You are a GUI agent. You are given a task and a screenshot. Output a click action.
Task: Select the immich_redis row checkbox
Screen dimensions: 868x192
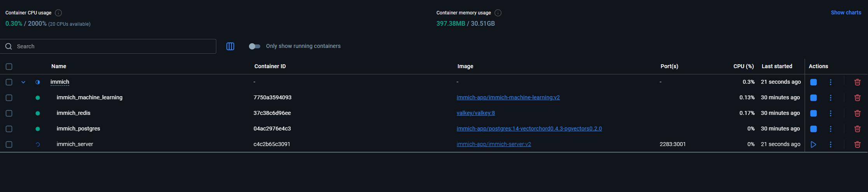pyautogui.click(x=9, y=113)
